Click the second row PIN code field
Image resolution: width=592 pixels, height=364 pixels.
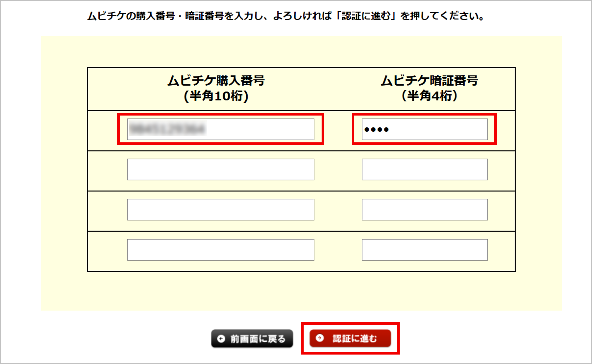click(425, 170)
